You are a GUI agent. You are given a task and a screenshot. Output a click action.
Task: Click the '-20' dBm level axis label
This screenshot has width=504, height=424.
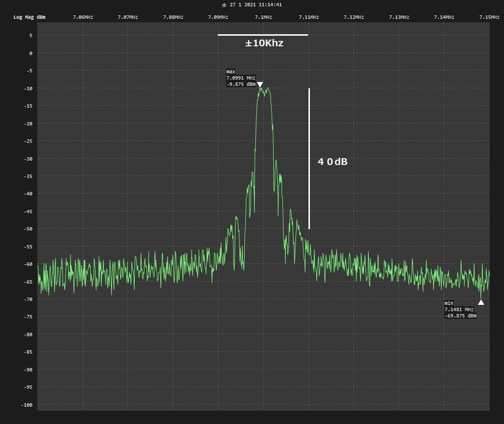pyautogui.click(x=28, y=123)
